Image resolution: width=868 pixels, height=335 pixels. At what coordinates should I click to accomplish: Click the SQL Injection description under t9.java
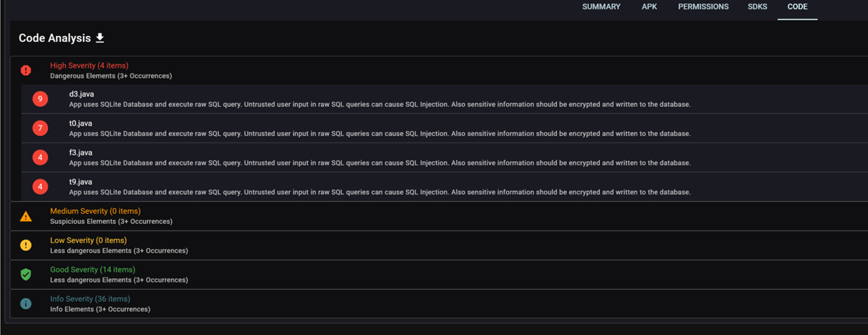click(x=380, y=192)
